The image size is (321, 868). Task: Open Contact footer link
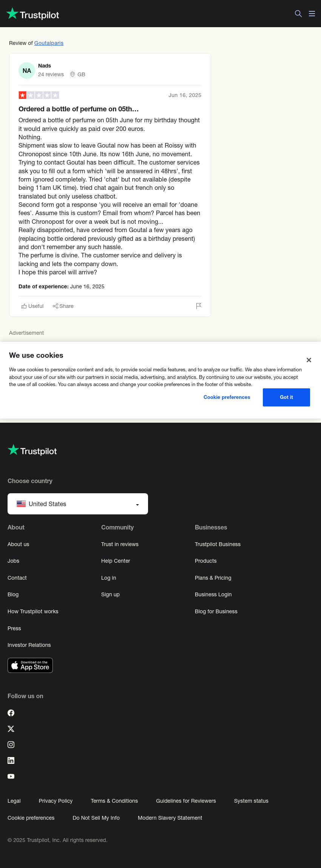[17, 578]
